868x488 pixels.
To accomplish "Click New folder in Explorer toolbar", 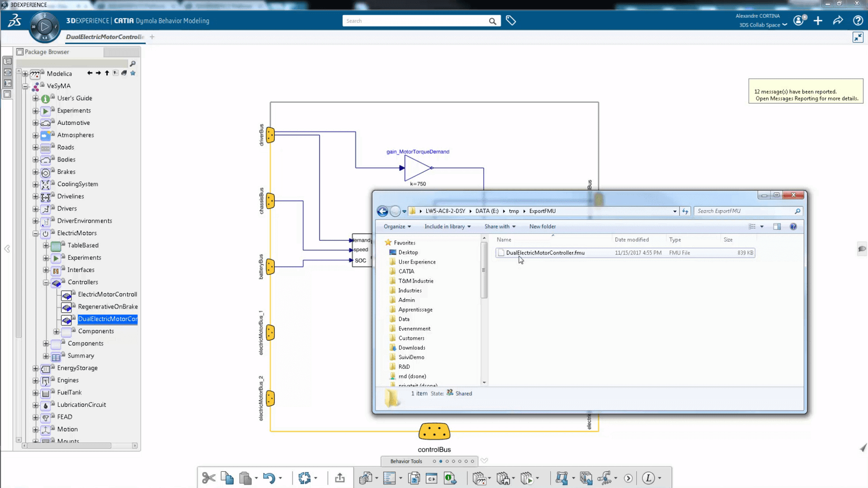I will pyautogui.click(x=542, y=226).
